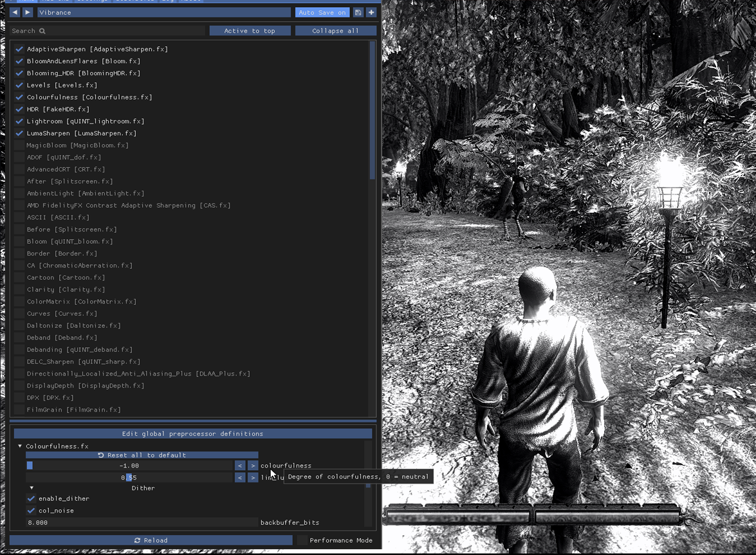Enable the Cartoon effect
This screenshot has width=756, height=555.
pos(19,278)
